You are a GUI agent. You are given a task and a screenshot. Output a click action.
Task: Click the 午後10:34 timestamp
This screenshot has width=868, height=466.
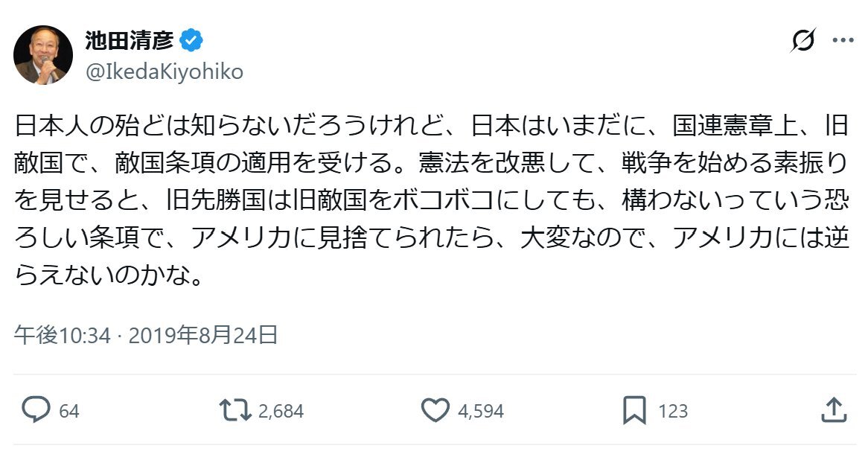coord(62,336)
